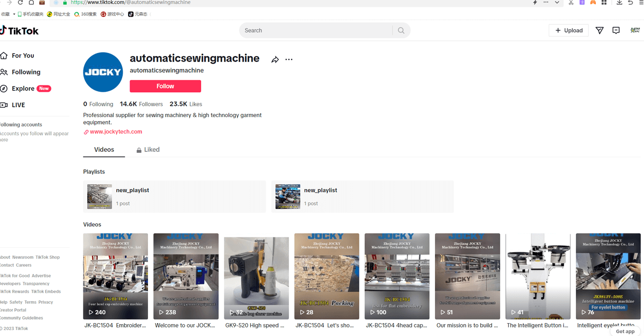This screenshot has width=644, height=336.
Task: Click the four-square apps grid icon
Action: coord(604,2)
